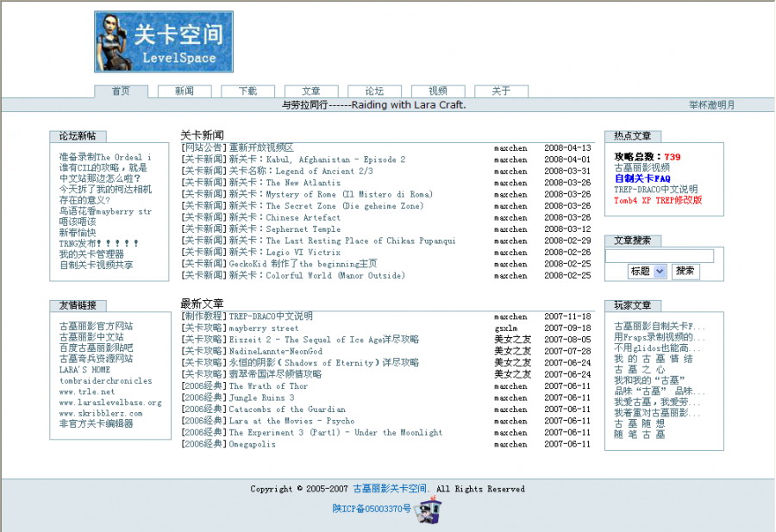
Task: Go to the 下载 tab
Action: coord(247,91)
